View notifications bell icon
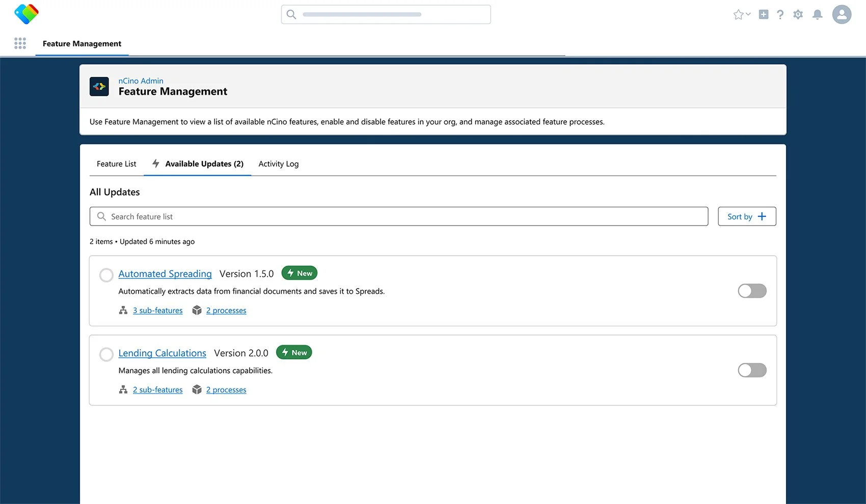866x504 pixels. pos(818,15)
